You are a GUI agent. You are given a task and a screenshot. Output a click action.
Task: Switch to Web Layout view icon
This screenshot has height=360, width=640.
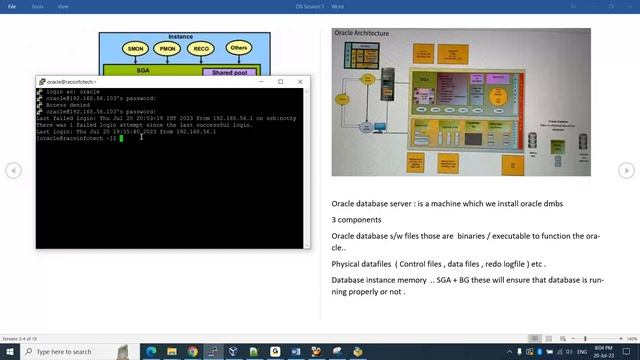[x=563, y=338]
